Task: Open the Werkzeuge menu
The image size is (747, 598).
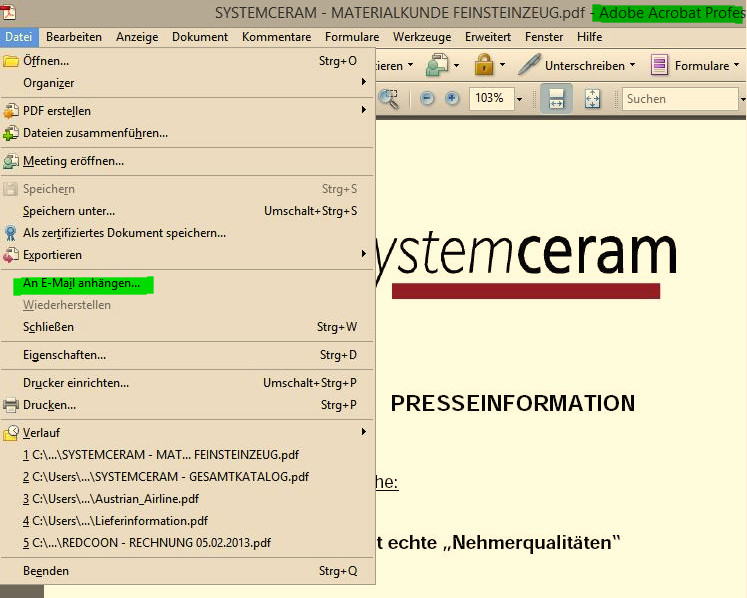Action: point(422,37)
